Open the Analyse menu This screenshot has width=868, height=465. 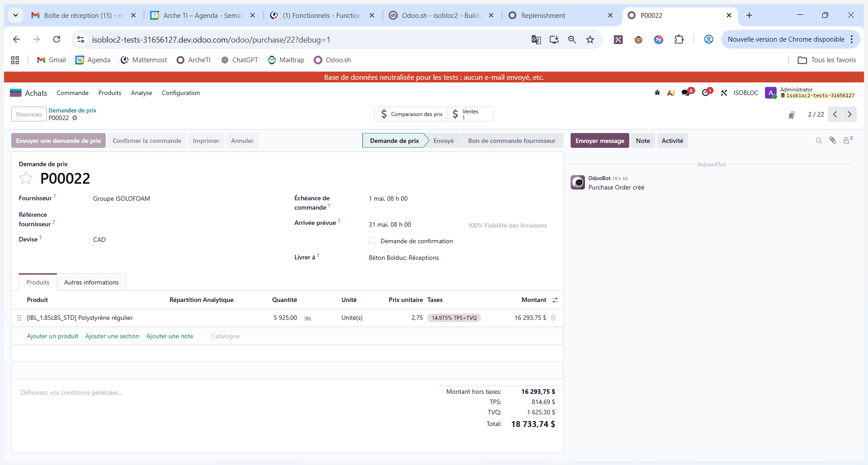(x=142, y=93)
